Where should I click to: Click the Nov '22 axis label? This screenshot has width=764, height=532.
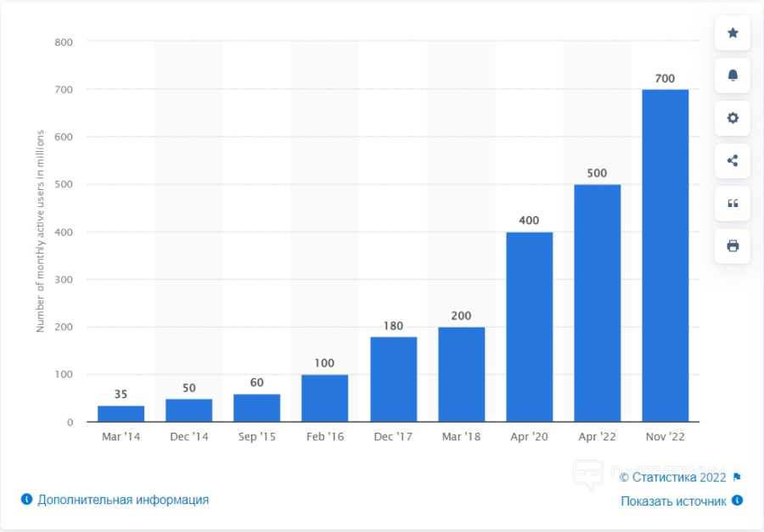665,436
